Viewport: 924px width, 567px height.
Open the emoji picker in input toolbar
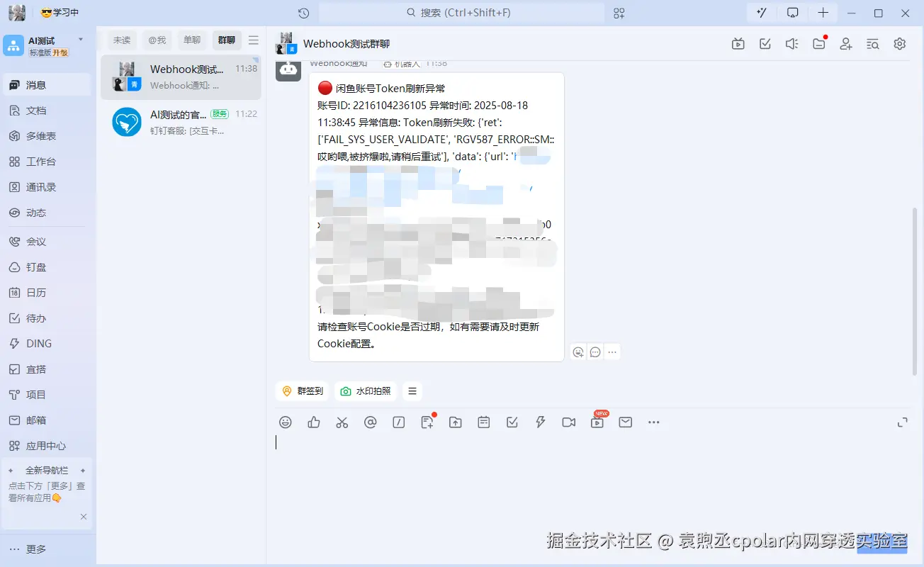click(286, 422)
